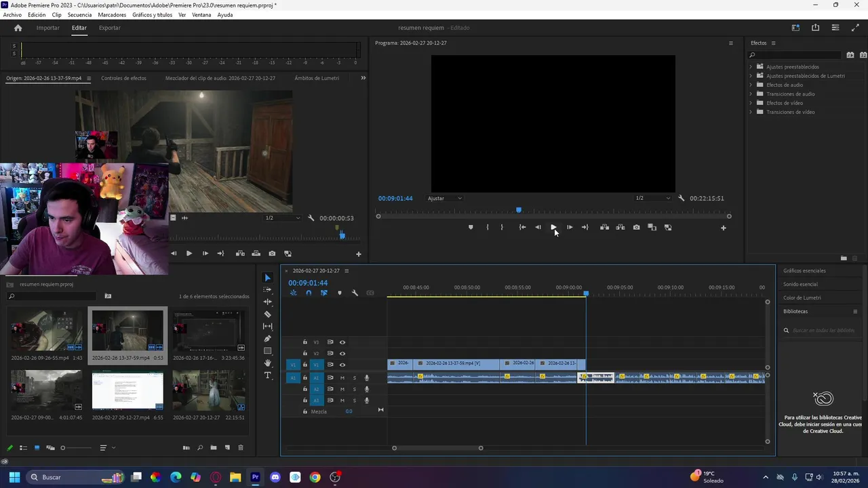Select the Razor tool in timeline toolbar

click(x=267, y=314)
